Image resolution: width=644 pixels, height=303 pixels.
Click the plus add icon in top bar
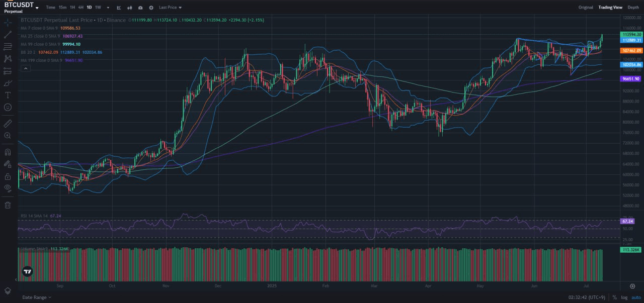pyautogui.click(x=151, y=8)
